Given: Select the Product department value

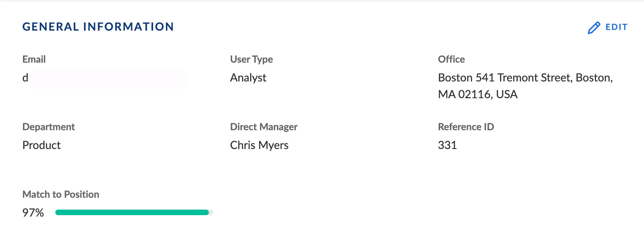Looking at the screenshot, I should pyautogui.click(x=42, y=145).
